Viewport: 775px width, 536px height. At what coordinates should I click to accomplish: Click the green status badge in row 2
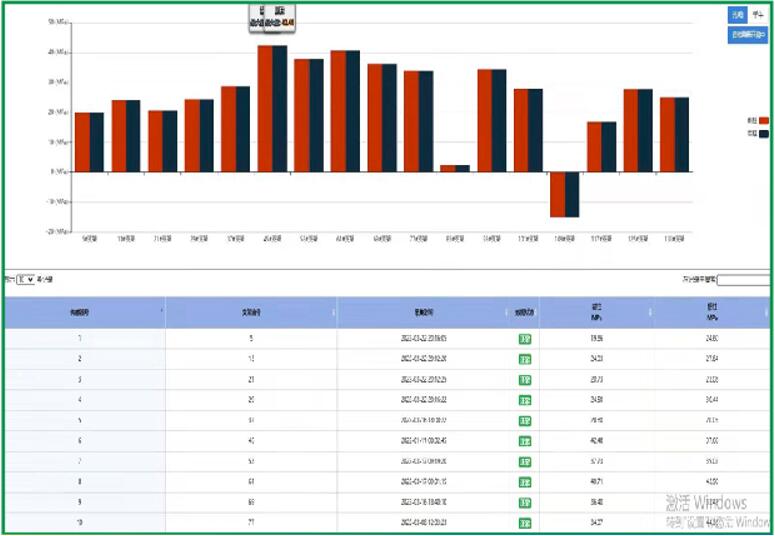point(524,358)
